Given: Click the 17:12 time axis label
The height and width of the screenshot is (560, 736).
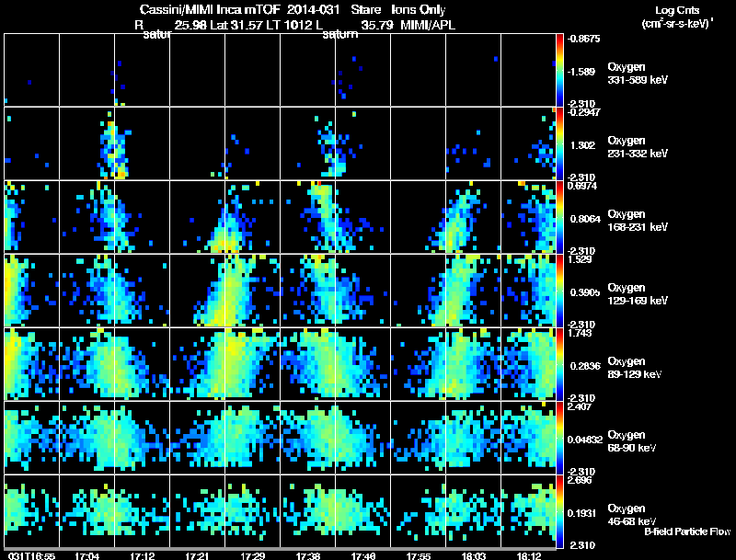Looking at the screenshot, I should click(143, 555).
